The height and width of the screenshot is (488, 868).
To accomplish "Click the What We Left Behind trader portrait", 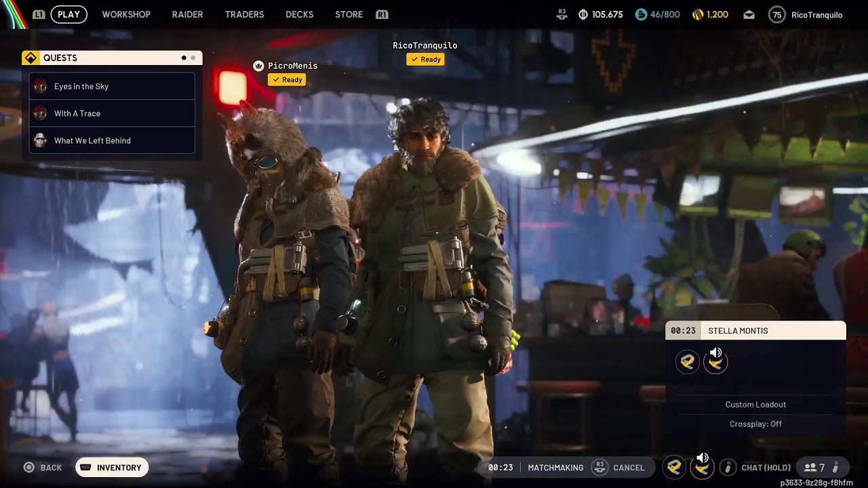I will [x=40, y=140].
